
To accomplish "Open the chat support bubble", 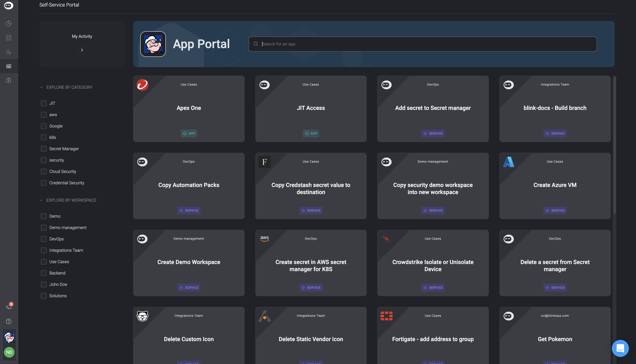I will point(620,348).
